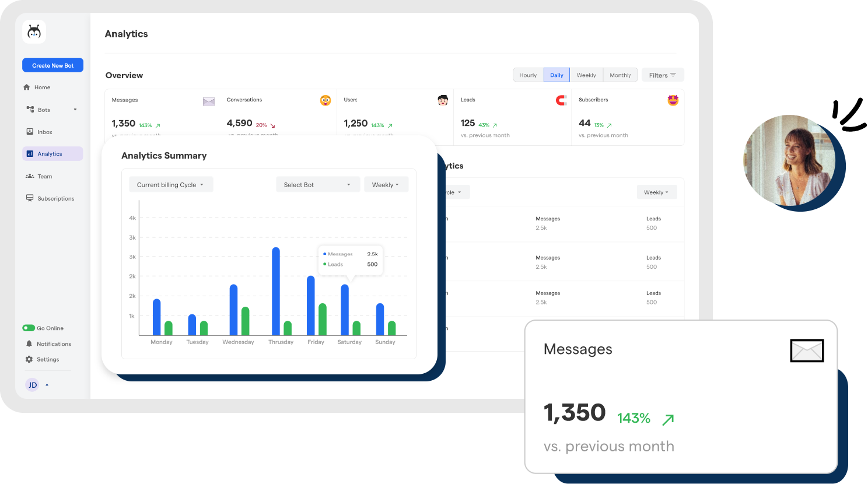The width and height of the screenshot is (868, 484).
Task: Open the Current billing Cycle dropdown
Action: (x=171, y=184)
